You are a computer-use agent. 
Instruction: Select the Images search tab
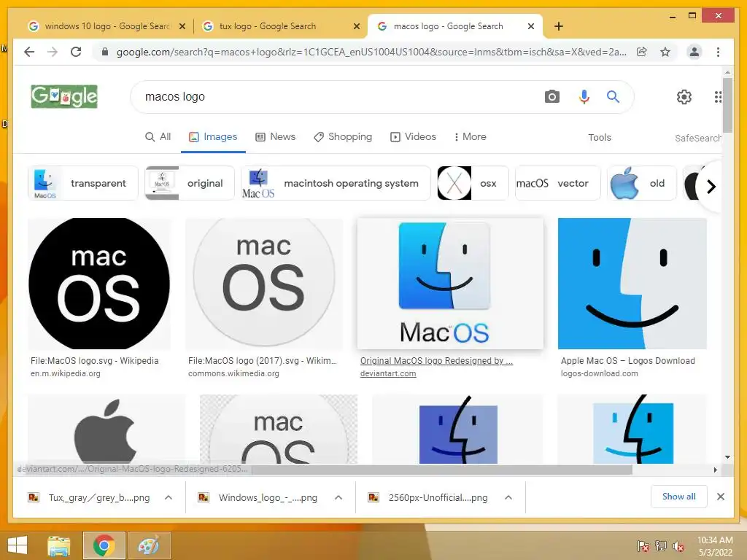pyautogui.click(x=213, y=136)
